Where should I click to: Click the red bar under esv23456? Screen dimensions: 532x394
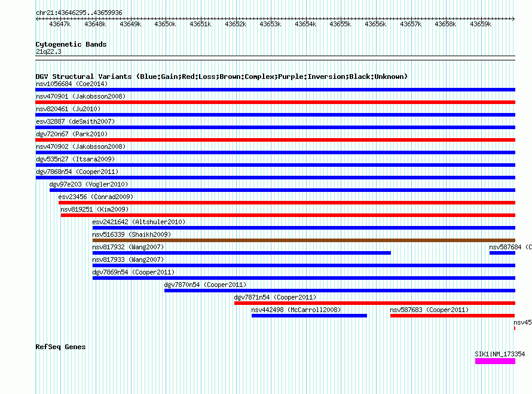(287, 203)
